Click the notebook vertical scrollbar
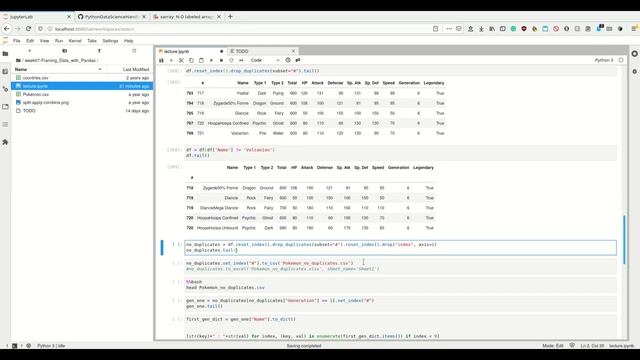The width and height of the screenshot is (640, 360). [x=624, y=239]
